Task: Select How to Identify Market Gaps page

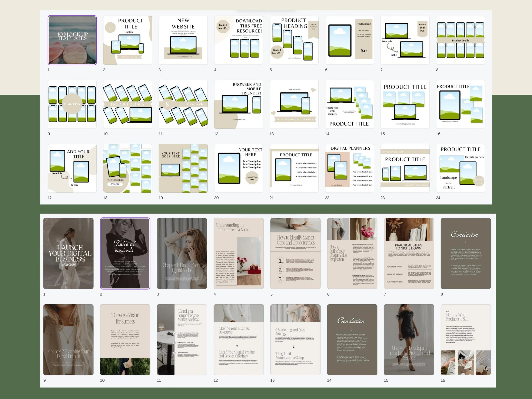Action: click(x=295, y=253)
